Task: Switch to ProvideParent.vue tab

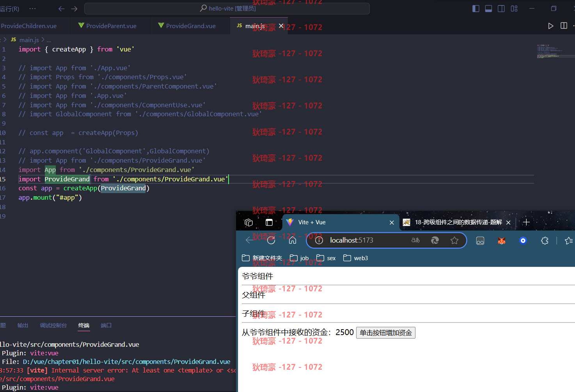Action: click(x=111, y=26)
